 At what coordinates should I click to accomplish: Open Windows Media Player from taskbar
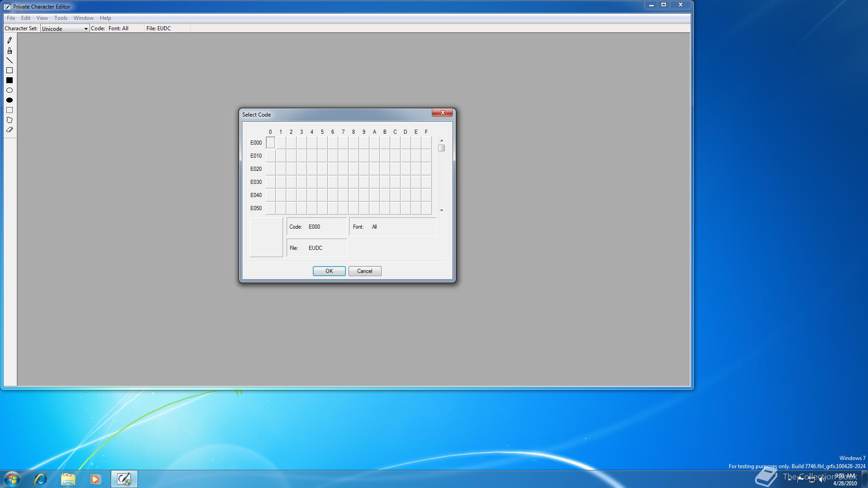click(x=95, y=479)
